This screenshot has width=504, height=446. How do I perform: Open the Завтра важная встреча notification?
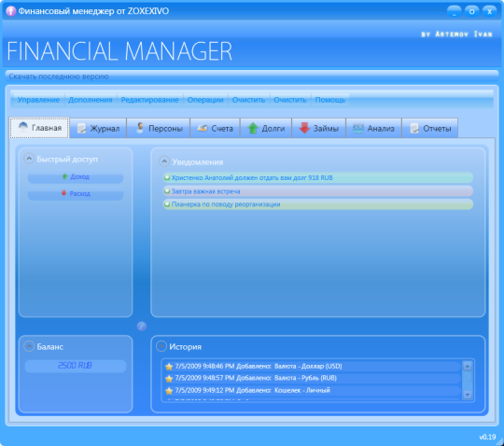click(318, 191)
